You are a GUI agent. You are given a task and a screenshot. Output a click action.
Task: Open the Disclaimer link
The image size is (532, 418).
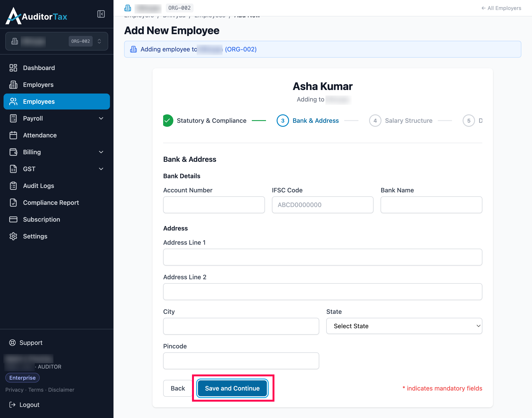click(61, 390)
